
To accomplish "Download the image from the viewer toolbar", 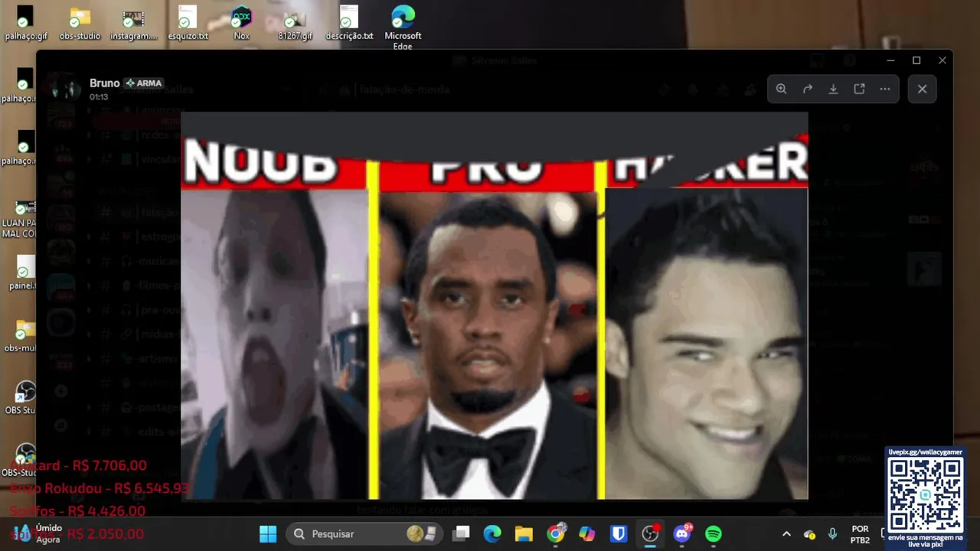I will (833, 89).
